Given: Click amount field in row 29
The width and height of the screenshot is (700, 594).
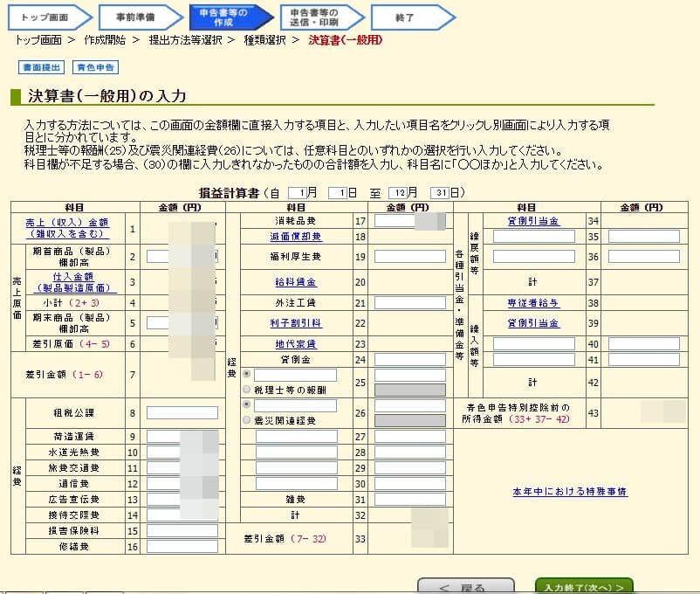Looking at the screenshot, I should (x=410, y=467).
